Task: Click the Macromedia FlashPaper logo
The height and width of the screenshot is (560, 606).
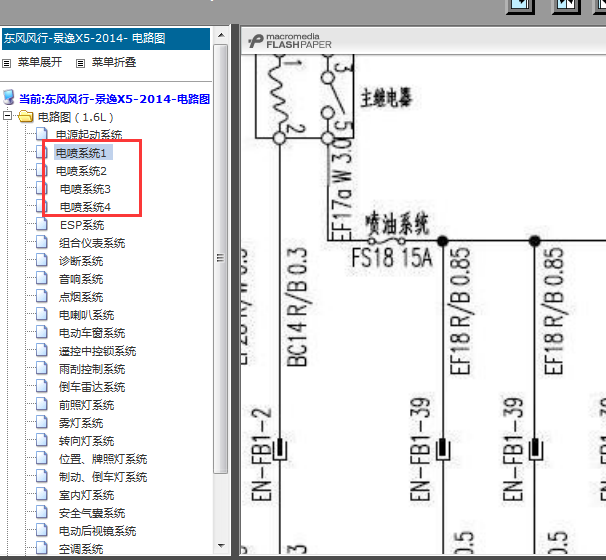Action: point(289,41)
